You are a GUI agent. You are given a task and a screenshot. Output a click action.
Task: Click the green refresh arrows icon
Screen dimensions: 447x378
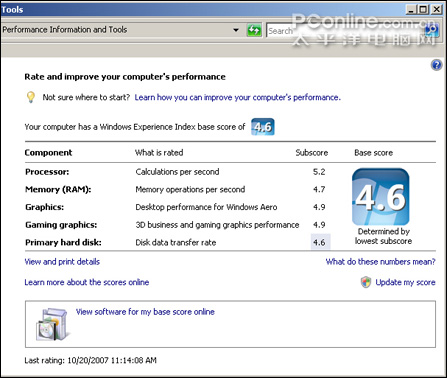pyautogui.click(x=254, y=30)
